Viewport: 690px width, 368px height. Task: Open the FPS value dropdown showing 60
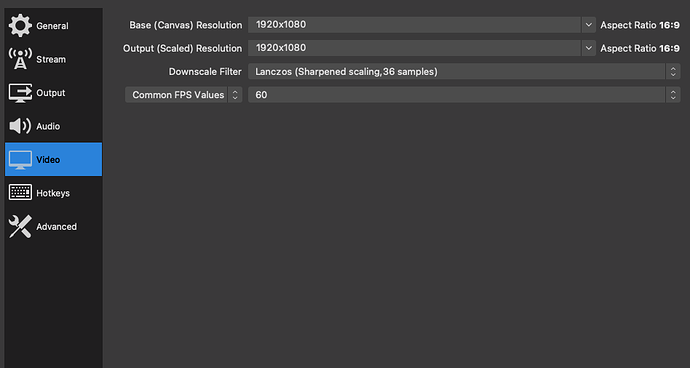(464, 95)
